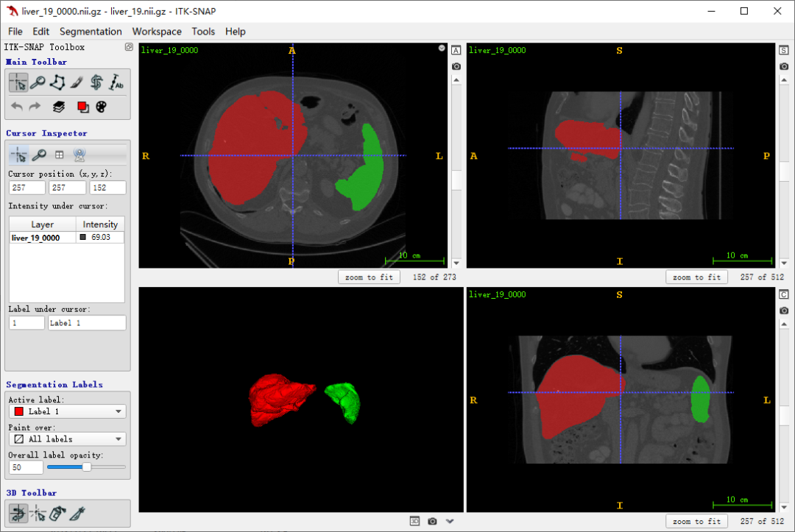Expand 3D view with 3D layout button
Image resolution: width=795 pixels, height=532 pixels.
[x=414, y=522]
